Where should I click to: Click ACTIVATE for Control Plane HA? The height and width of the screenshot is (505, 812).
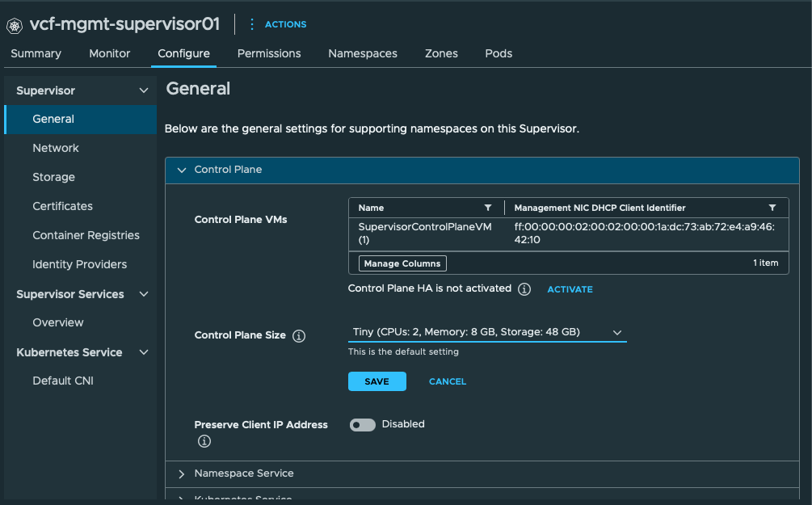(x=570, y=289)
